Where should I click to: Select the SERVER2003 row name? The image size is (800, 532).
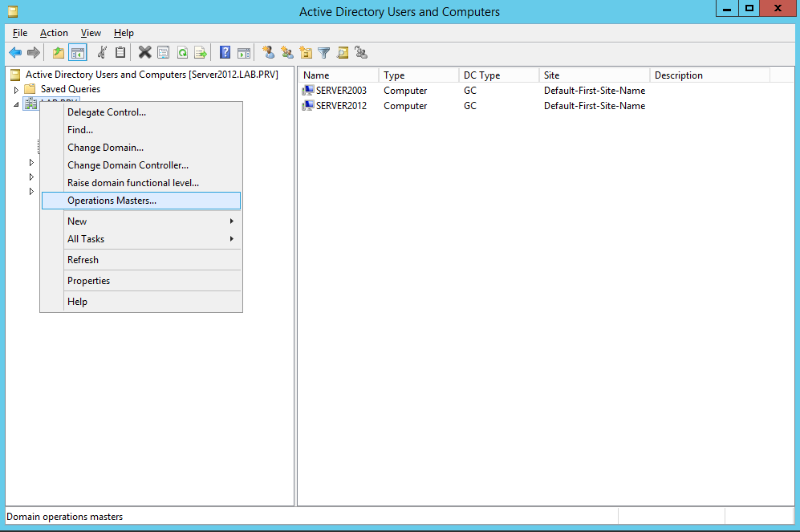point(341,91)
